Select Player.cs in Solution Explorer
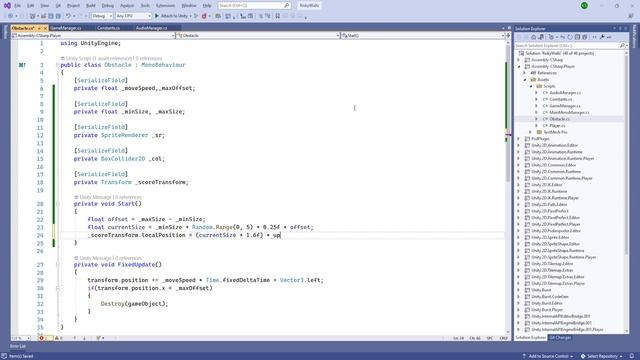The width and height of the screenshot is (640, 360). click(x=558, y=125)
